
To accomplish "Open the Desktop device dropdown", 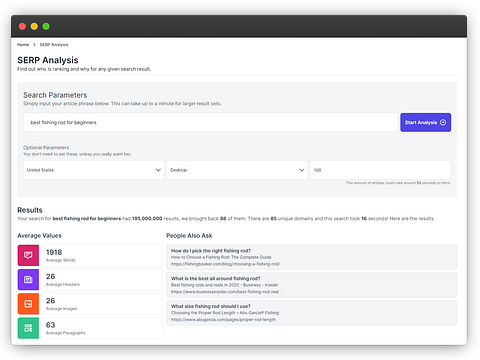I will pyautogui.click(x=237, y=170).
